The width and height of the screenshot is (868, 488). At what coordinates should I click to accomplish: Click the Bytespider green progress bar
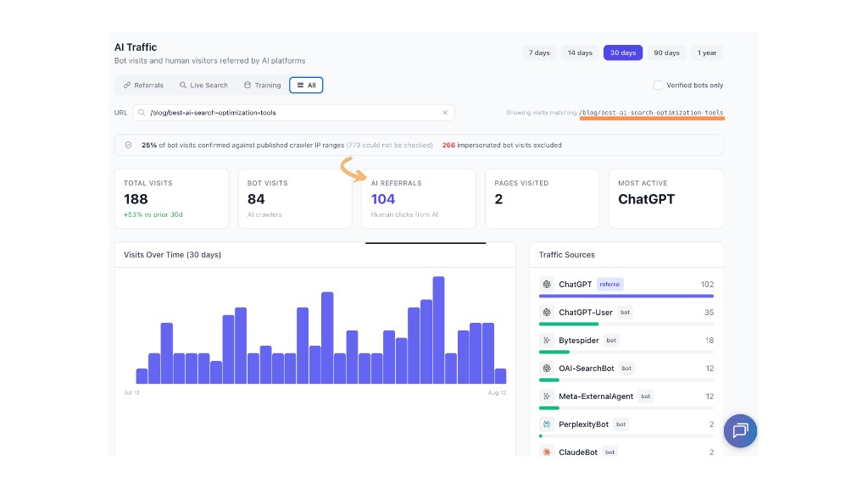click(554, 352)
